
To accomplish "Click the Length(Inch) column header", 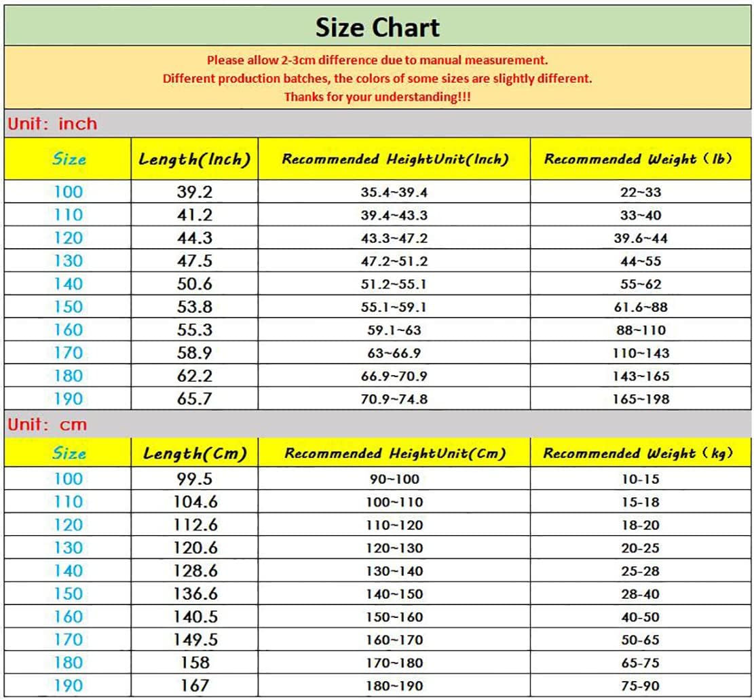I will coord(195,160).
